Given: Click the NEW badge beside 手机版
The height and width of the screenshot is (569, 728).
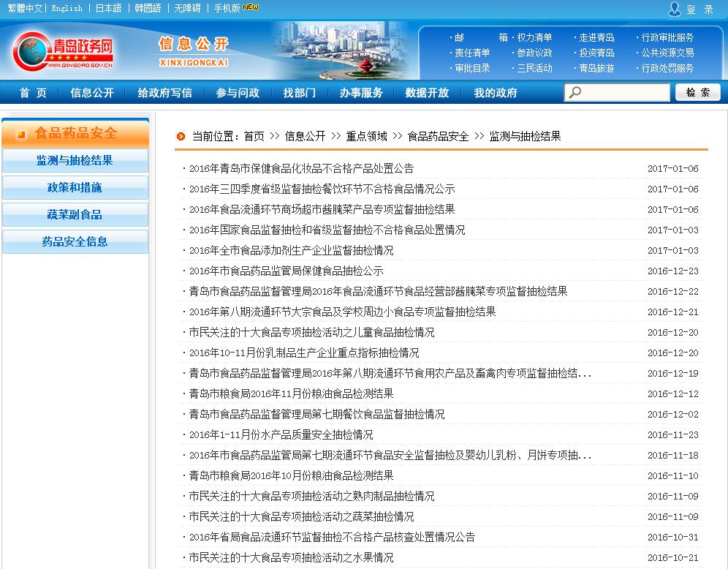Looking at the screenshot, I should [251, 8].
